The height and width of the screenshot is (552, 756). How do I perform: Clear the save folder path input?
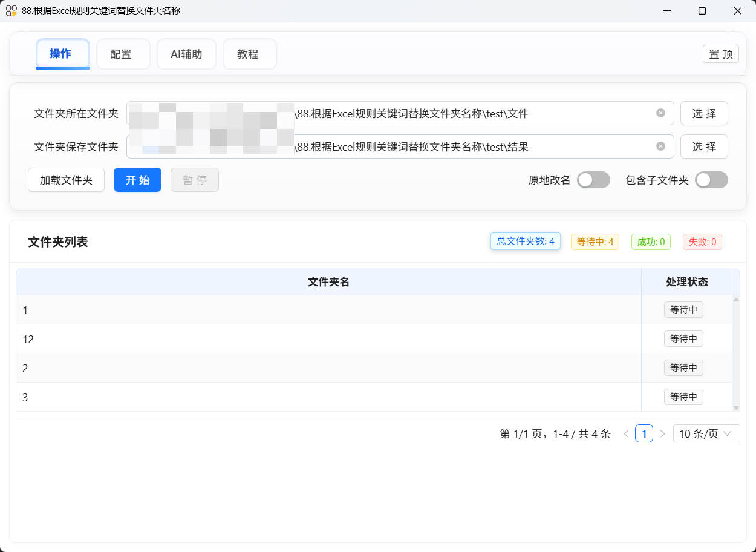click(x=660, y=146)
